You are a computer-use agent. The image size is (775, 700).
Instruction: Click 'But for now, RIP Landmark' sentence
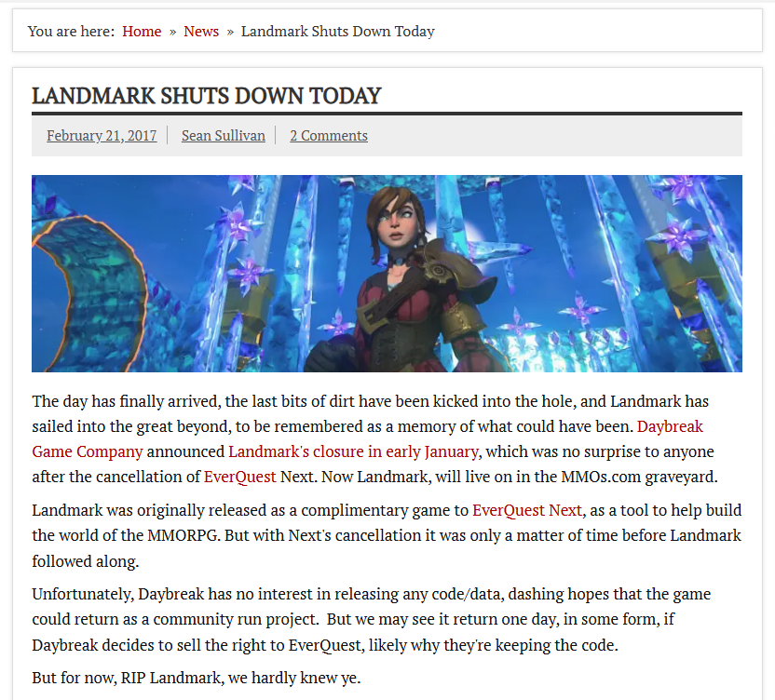(x=197, y=678)
